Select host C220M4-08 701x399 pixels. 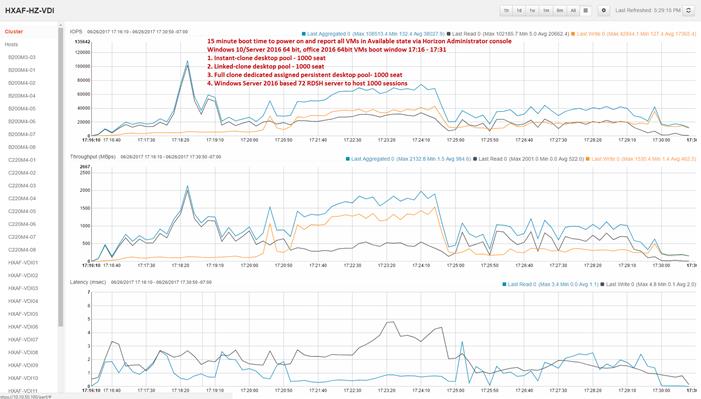click(x=22, y=250)
